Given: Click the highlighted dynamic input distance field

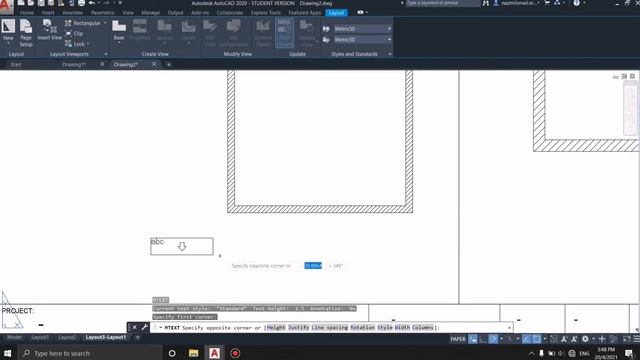Looking at the screenshot, I should pyautogui.click(x=313, y=266).
